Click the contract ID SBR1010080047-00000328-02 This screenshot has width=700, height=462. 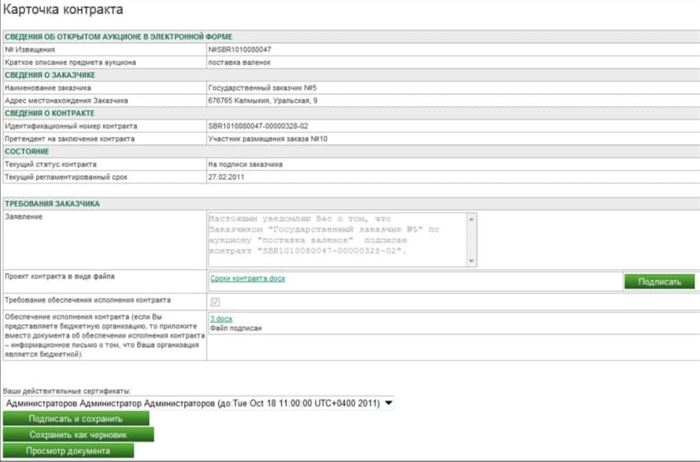(x=258, y=126)
